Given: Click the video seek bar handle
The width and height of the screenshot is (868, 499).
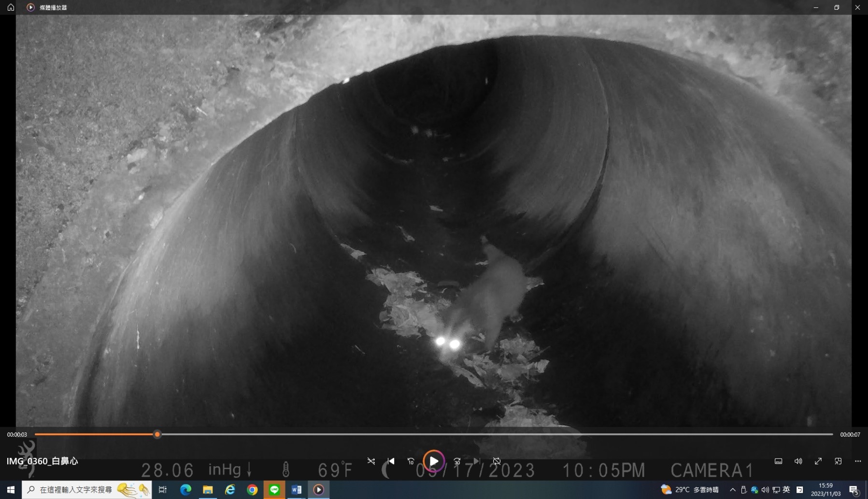Looking at the screenshot, I should (x=157, y=434).
